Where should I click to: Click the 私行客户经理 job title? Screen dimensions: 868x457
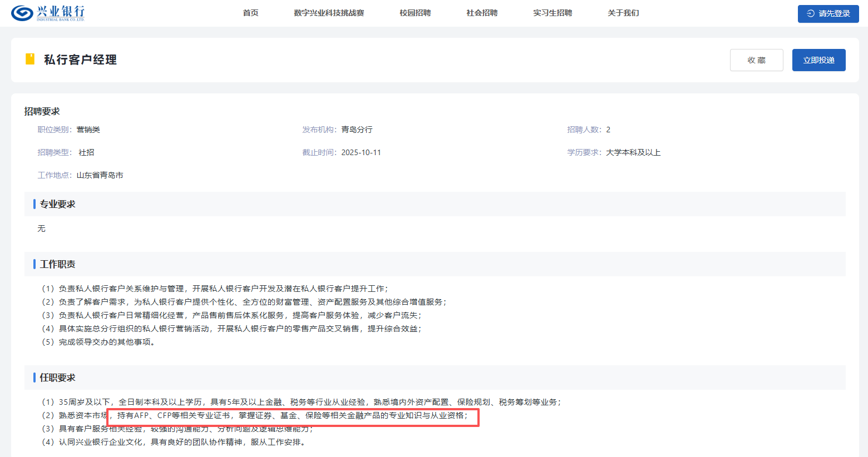pyautogui.click(x=80, y=59)
